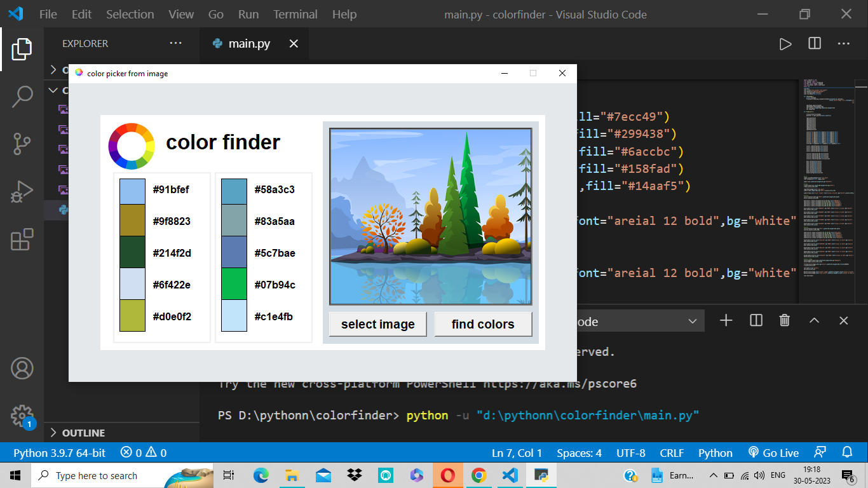Select the #91bfef color swatch
868x488 pixels.
tap(132, 189)
